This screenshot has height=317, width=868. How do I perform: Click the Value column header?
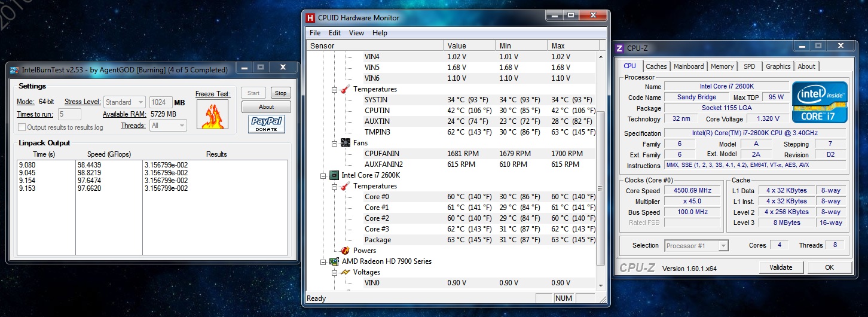[469, 45]
